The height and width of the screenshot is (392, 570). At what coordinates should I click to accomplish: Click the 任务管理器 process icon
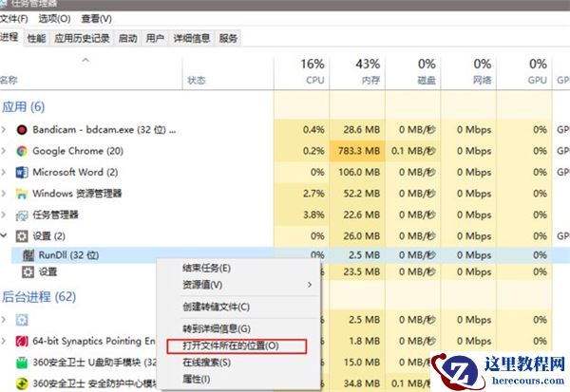[22, 215]
